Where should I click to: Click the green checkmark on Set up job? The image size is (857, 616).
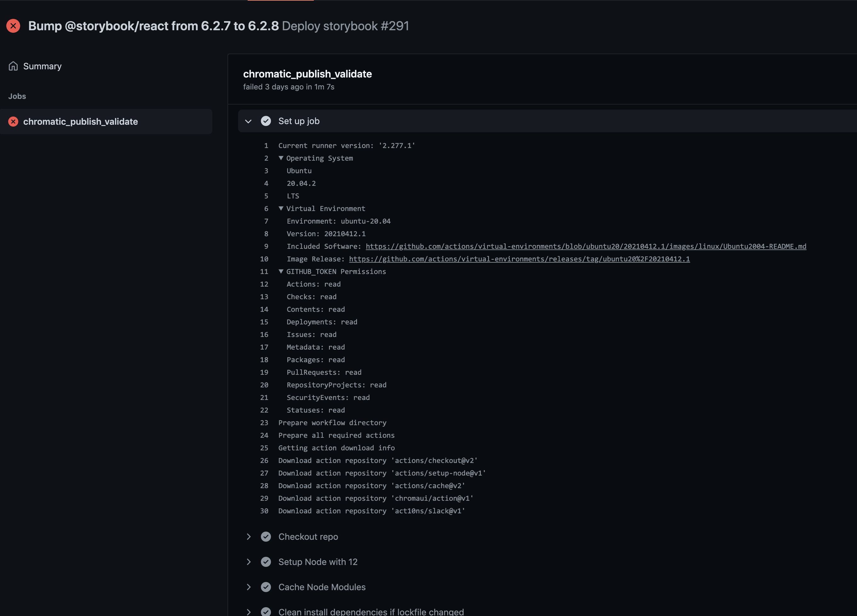point(266,121)
